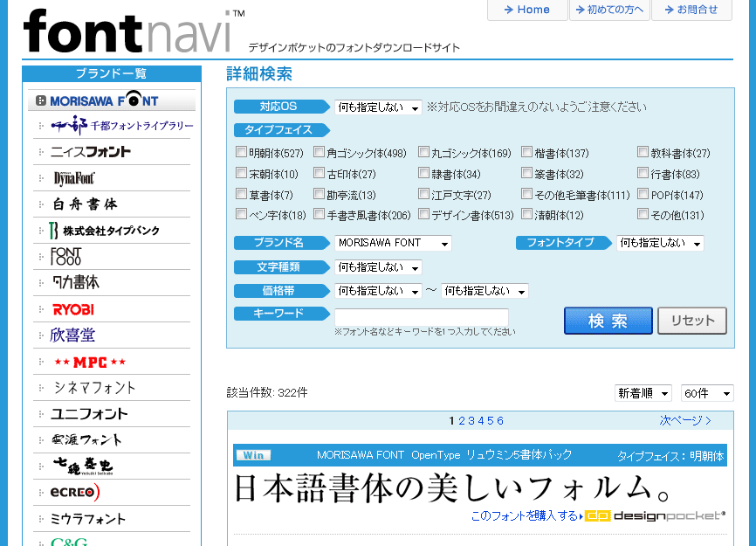756x546 pixels.
Task: Tick the 宋朝体(10) checkbox
Action: click(x=241, y=173)
